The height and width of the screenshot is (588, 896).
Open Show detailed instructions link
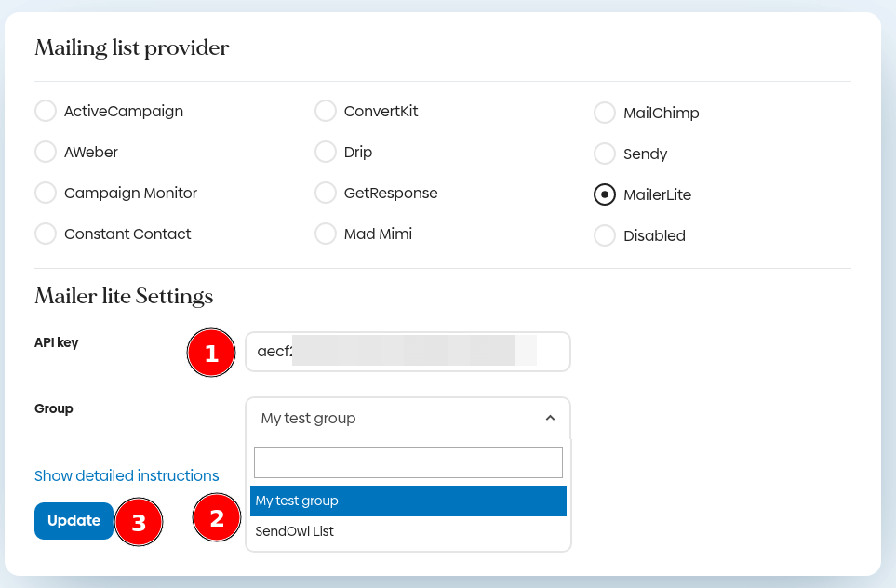tap(127, 475)
